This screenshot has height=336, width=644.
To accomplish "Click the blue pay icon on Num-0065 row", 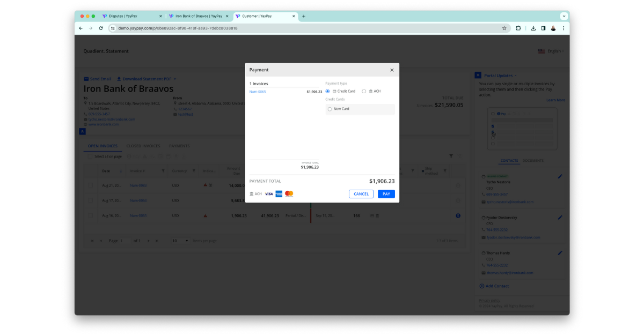I will (458, 215).
